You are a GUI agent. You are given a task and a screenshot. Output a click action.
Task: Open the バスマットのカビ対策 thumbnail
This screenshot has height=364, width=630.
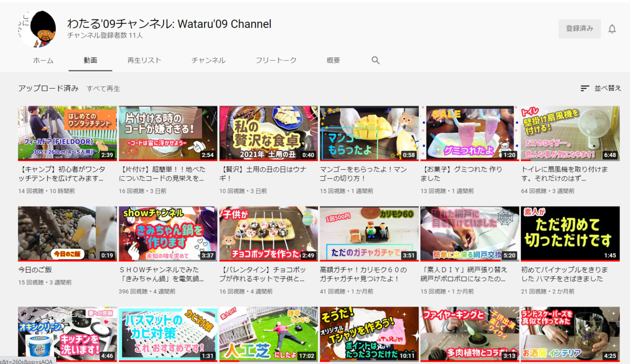point(168,334)
